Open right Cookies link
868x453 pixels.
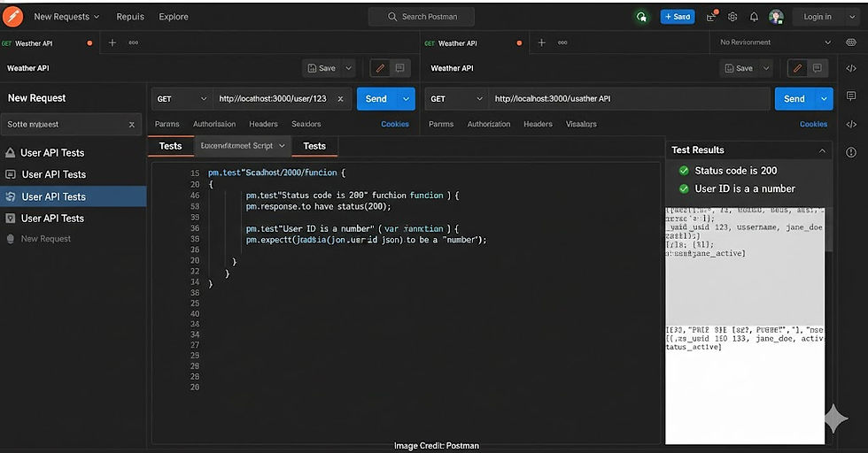[813, 124]
